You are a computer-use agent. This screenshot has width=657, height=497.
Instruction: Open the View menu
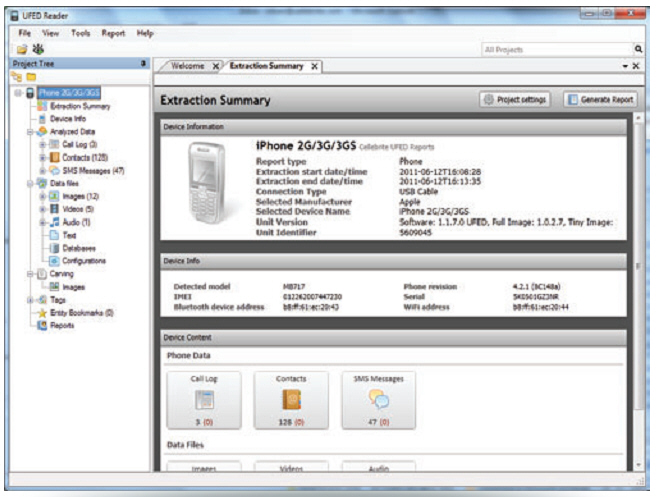coord(51,33)
